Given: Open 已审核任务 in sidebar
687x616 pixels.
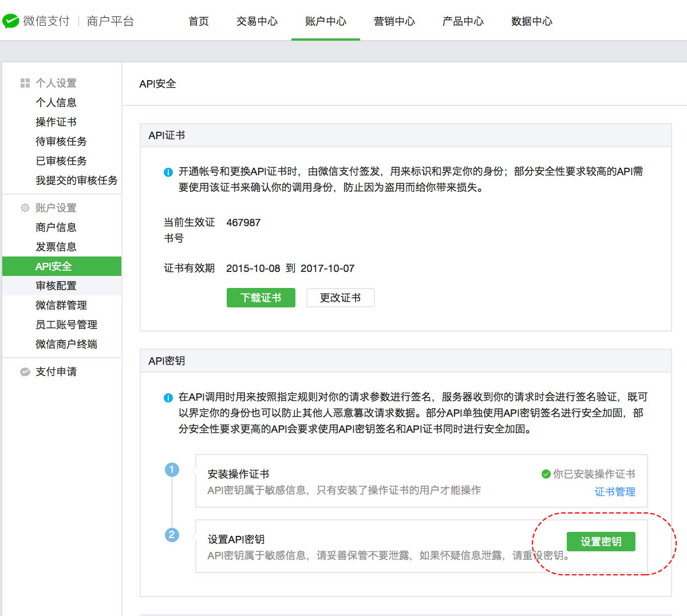Looking at the screenshot, I should [61, 161].
